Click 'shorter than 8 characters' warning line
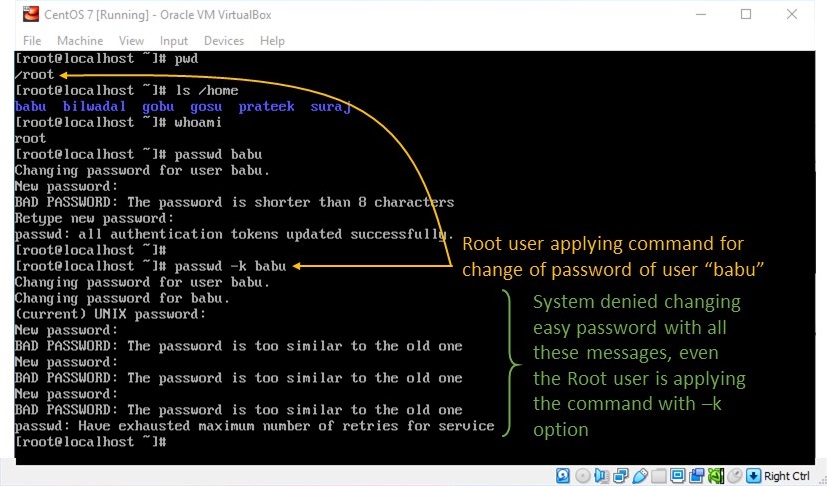Viewport: 827px width, 486px height. click(234, 203)
